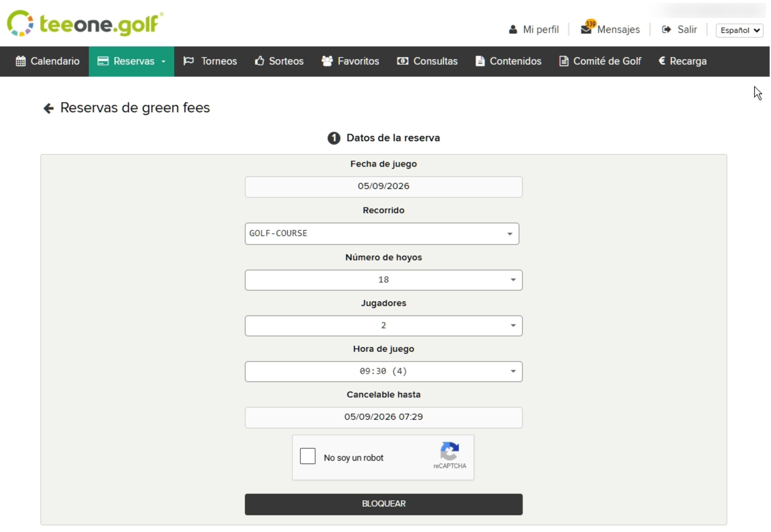The image size is (771, 532).
Task: Click the Consultas money icon
Action: click(402, 61)
